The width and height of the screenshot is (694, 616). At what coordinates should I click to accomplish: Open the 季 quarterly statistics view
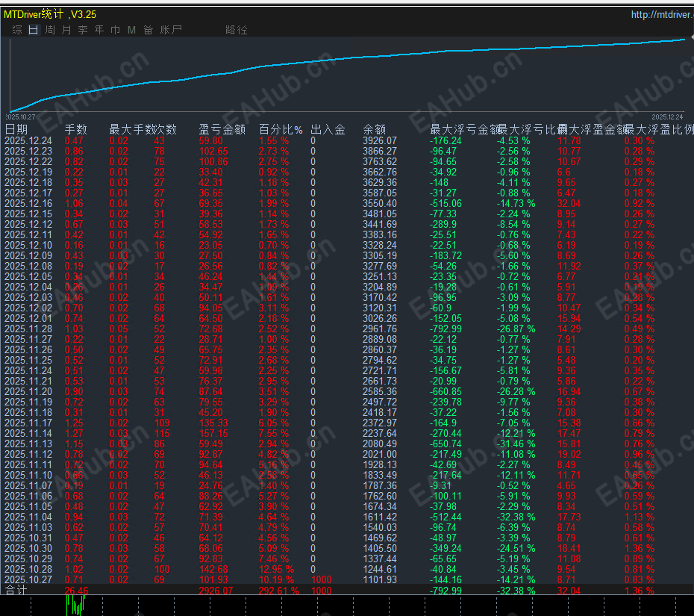pyautogui.click(x=82, y=30)
